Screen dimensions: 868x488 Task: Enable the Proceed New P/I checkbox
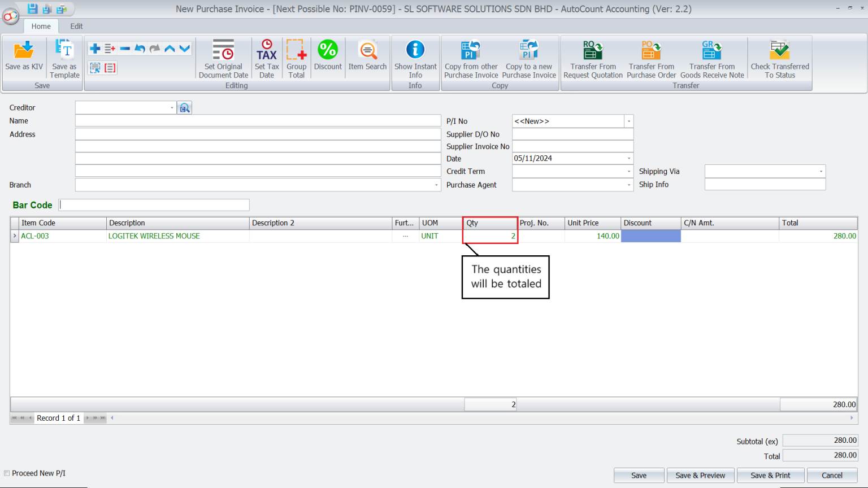6,473
